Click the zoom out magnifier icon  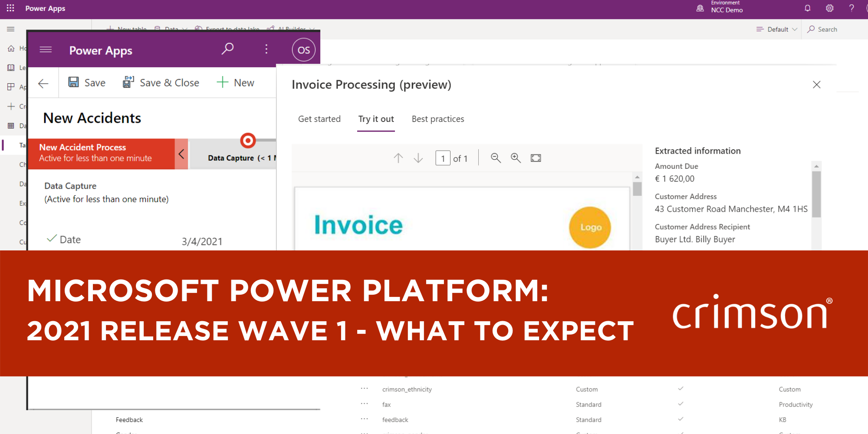pyautogui.click(x=496, y=158)
